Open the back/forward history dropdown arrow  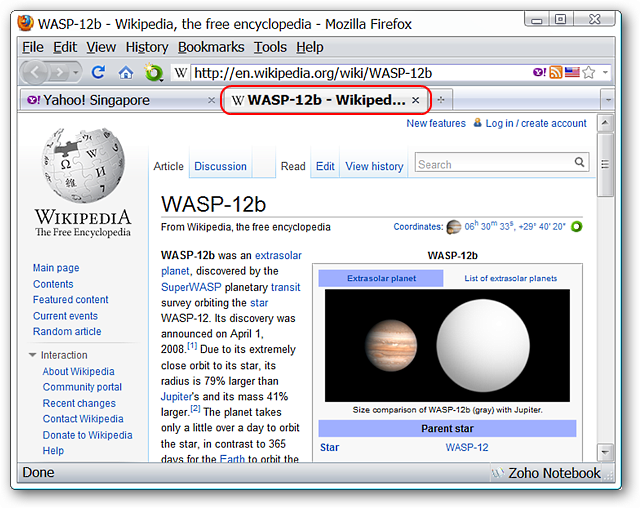click(x=76, y=73)
